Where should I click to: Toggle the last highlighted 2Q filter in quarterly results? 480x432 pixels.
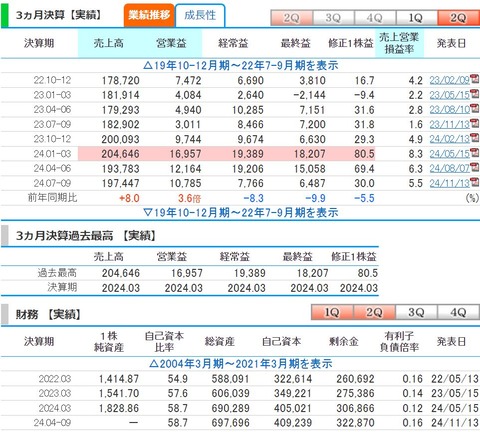(458, 18)
